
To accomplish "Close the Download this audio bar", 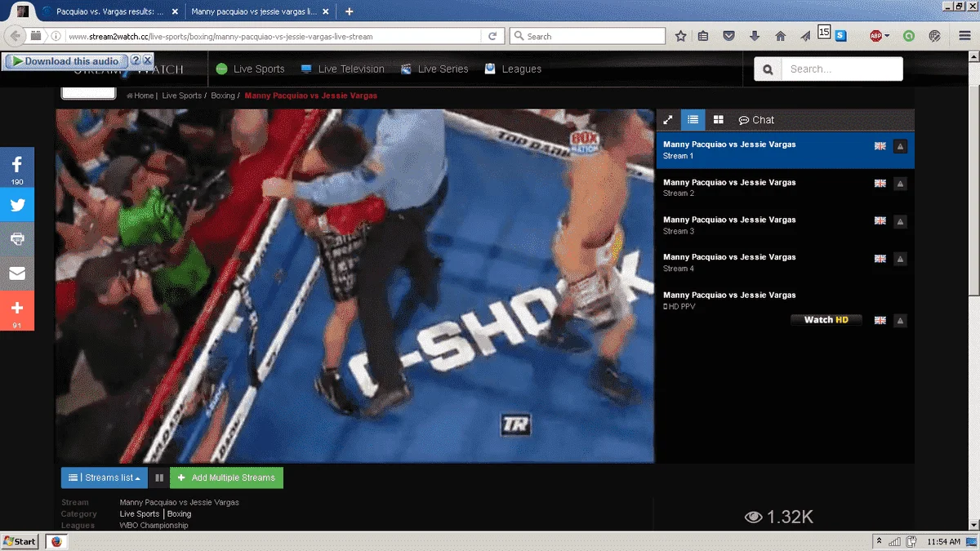I will [147, 60].
